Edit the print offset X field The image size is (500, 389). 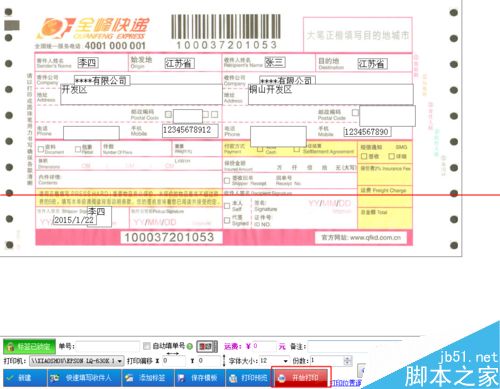(x=173, y=361)
